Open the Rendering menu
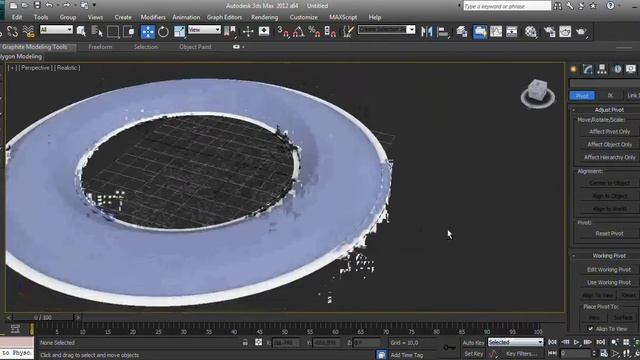This screenshot has width=640, height=360. 264,17
